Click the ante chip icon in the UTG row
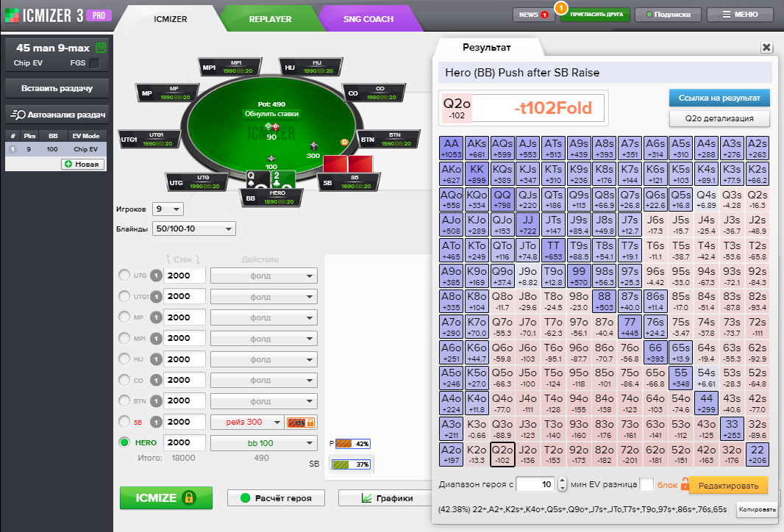Image resolution: width=784 pixels, height=532 pixels. [x=156, y=276]
